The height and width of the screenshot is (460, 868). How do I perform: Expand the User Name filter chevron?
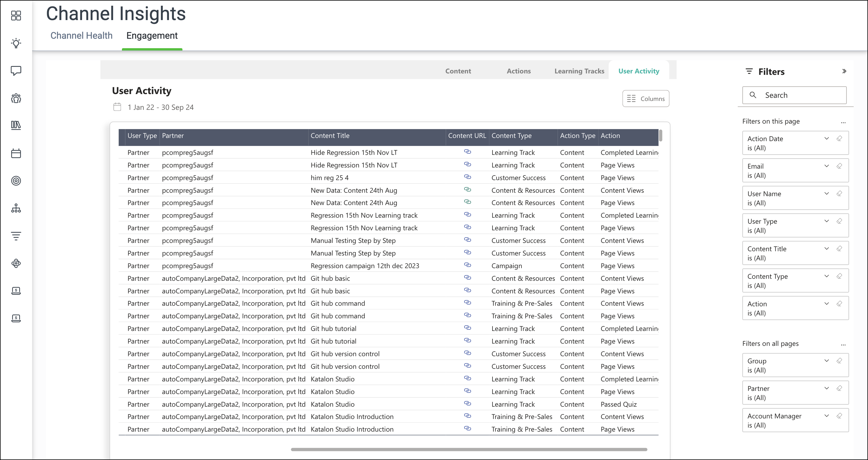827,194
